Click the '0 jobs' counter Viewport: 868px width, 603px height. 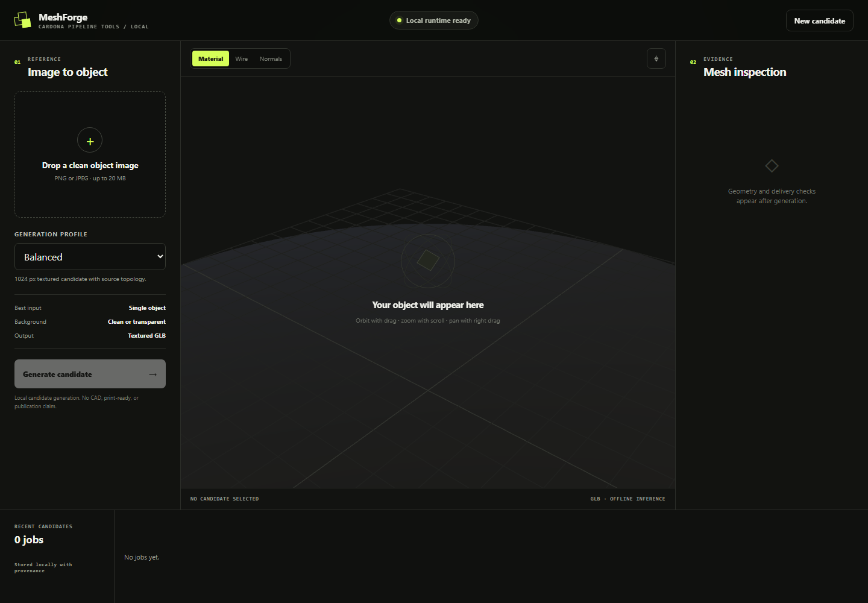point(29,540)
